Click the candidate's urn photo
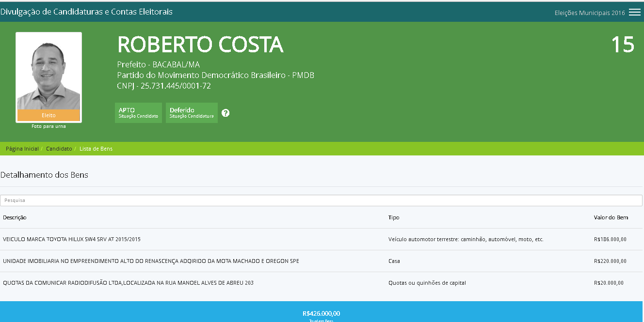 [48, 73]
